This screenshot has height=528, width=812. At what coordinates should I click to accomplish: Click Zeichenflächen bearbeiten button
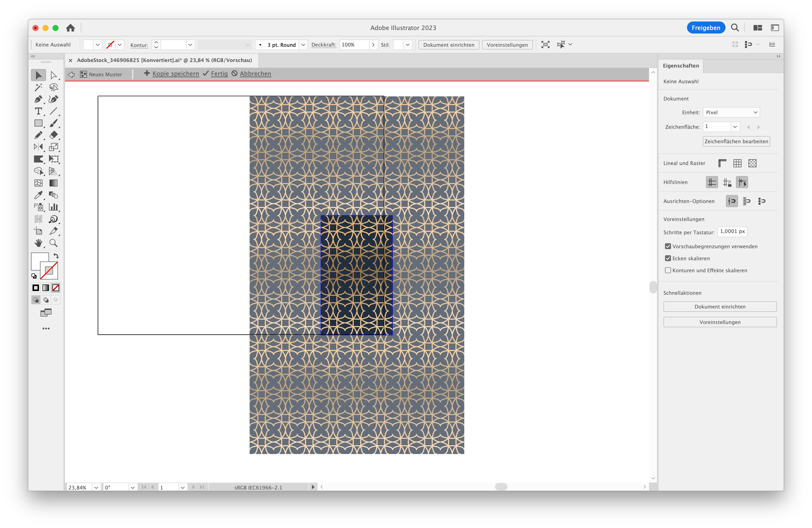(x=736, y=141)
